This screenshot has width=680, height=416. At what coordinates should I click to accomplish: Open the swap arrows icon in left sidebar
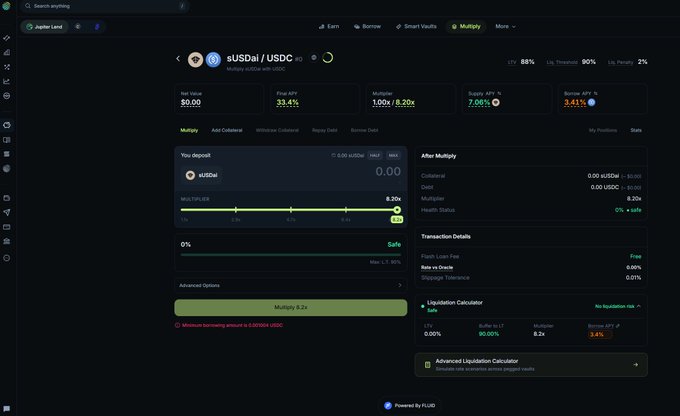pos(7,38)
